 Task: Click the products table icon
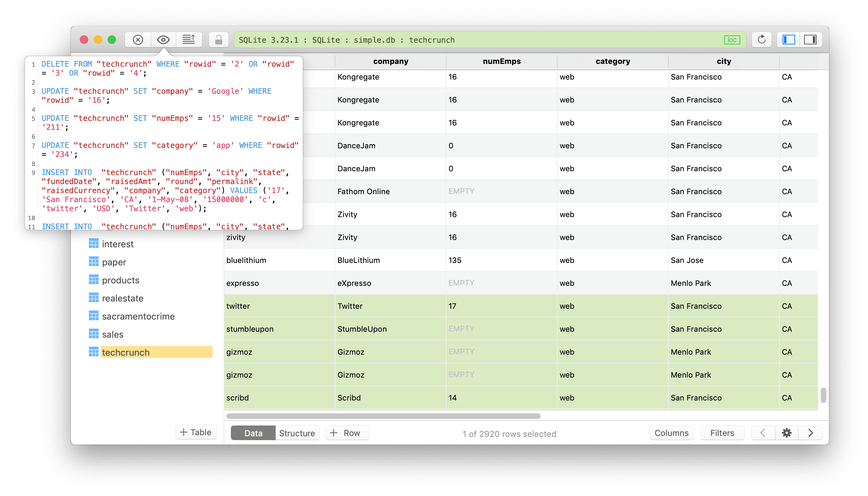tap(93, 280)
